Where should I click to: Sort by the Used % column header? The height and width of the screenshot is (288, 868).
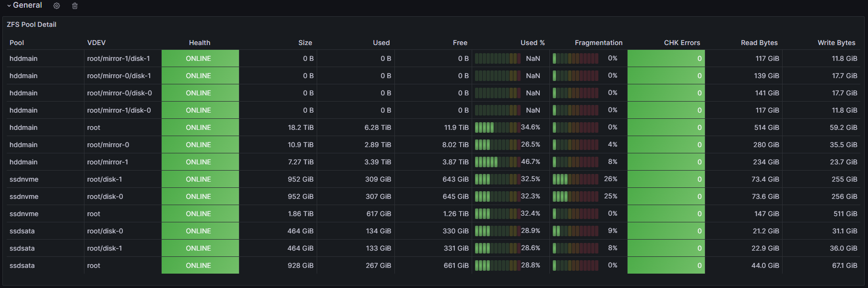pos(533,43)
